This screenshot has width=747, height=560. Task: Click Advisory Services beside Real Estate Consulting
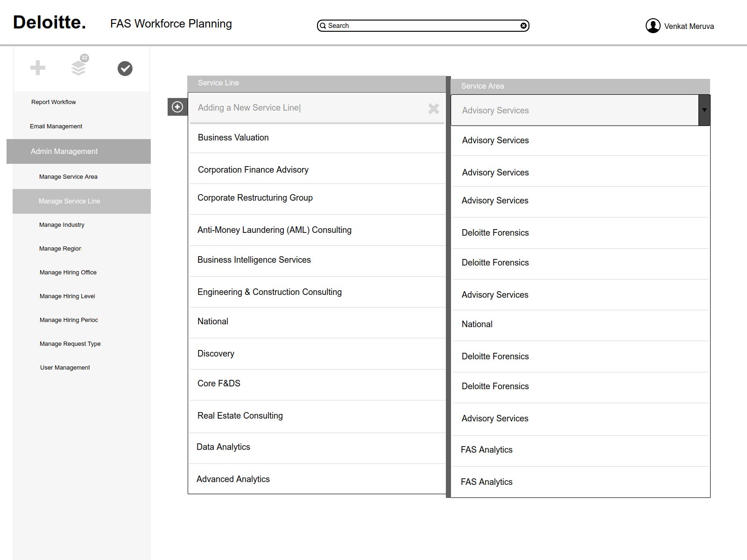495,419
